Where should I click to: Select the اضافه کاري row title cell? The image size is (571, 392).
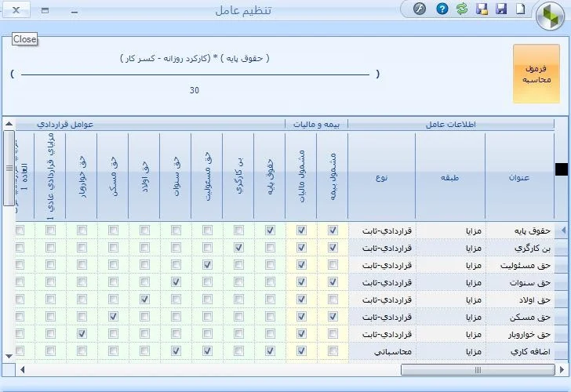520,351
